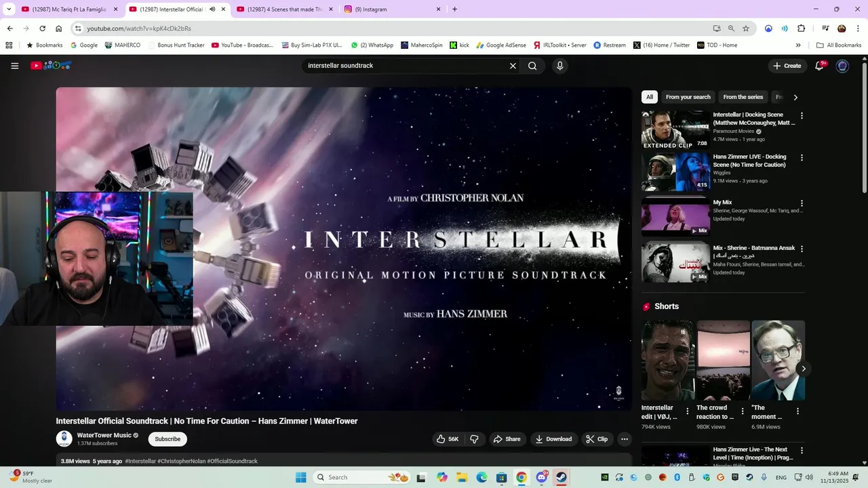Screen dimensions: 868x488
Task: Open YouTube guide hamburger menu
Action: [x=14, y=66]
